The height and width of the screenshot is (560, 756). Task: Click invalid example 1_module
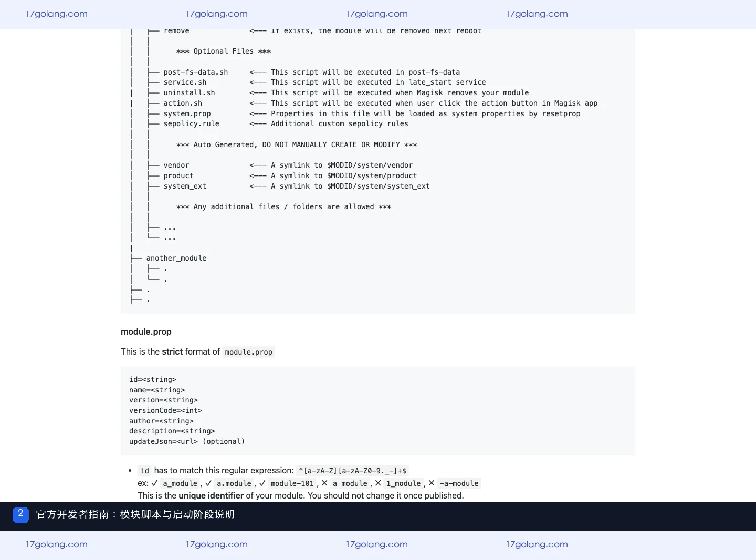(404, 483)
